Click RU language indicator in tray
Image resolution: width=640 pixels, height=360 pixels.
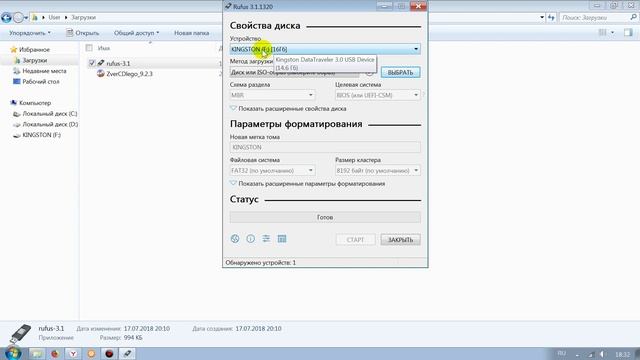[x=562, y=353]
